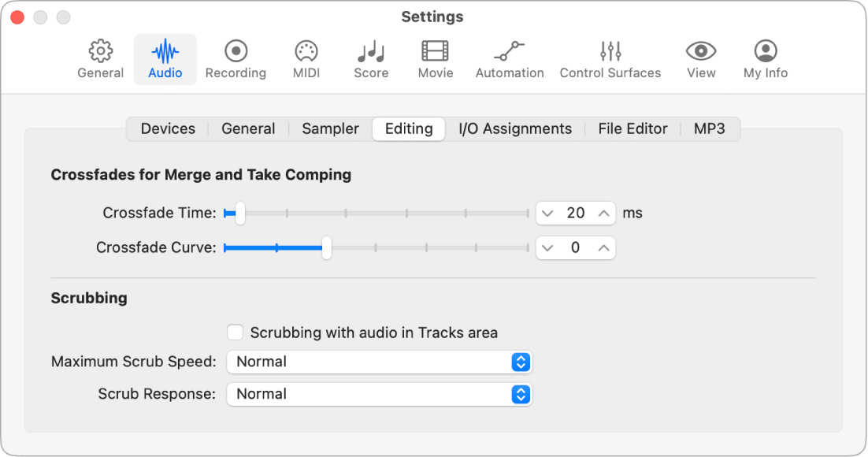Viewport: 868px width, 457px height.
Task: Open the Audio settings icon
Action: tap(165, 59)
